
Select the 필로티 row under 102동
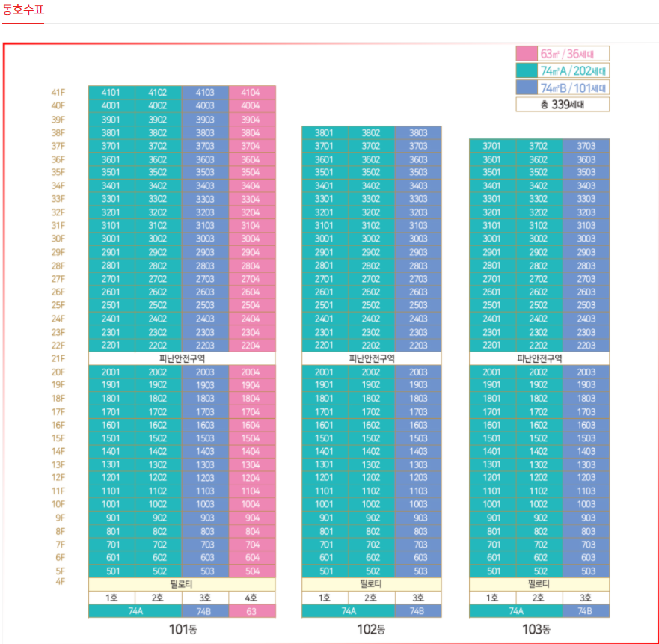(372, 584)
